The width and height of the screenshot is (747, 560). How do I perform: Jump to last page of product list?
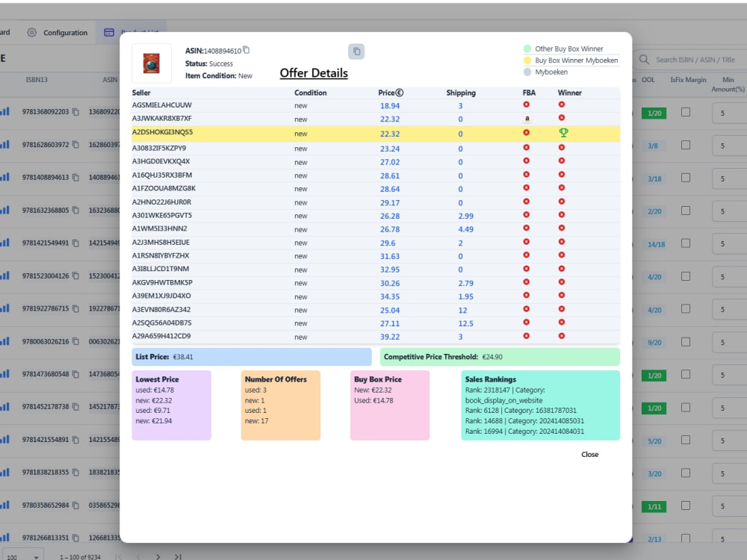pos(178,557)
